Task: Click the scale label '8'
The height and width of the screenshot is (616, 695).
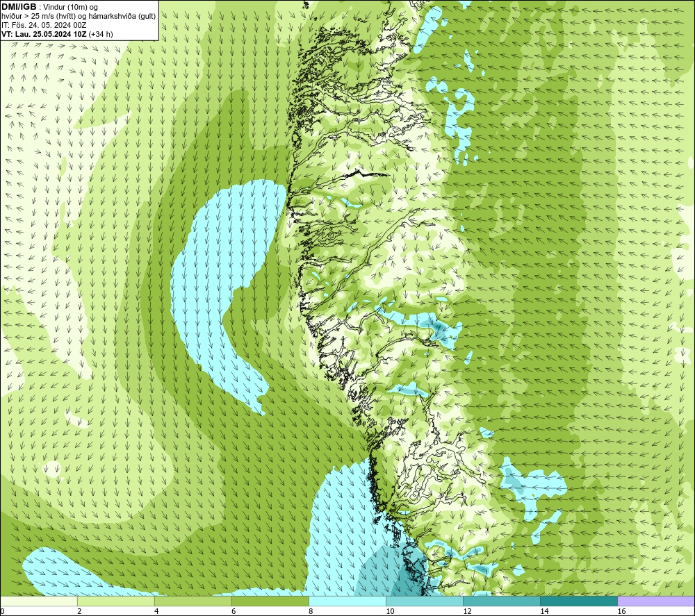Action: pyautogui.click(x=311, y=611)
